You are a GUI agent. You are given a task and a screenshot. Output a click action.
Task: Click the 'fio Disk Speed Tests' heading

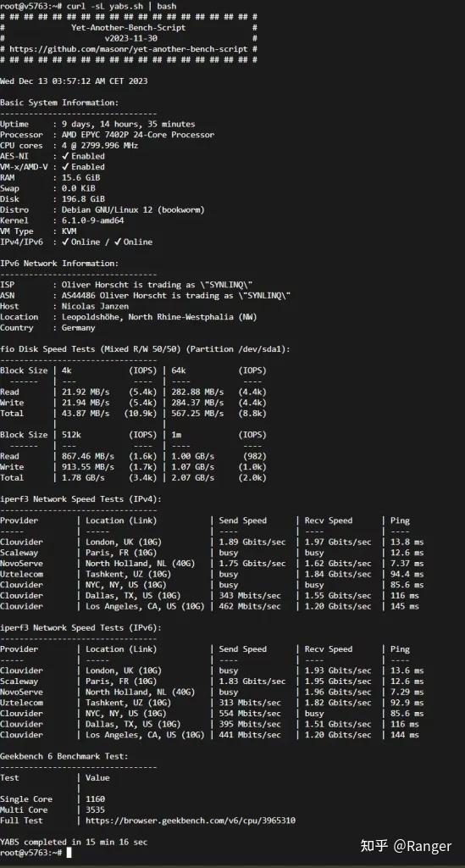(x=145, y=349)
